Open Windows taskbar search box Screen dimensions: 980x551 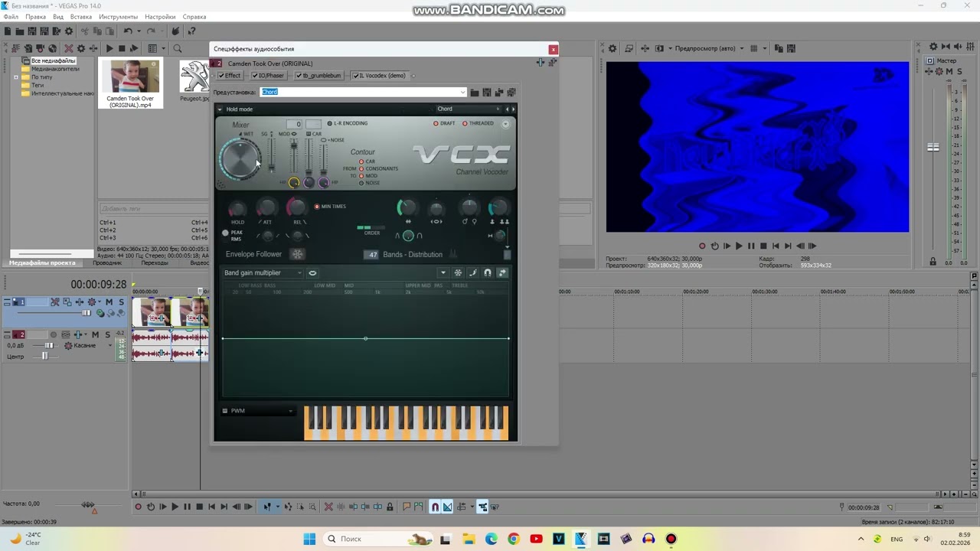(378, 539)
